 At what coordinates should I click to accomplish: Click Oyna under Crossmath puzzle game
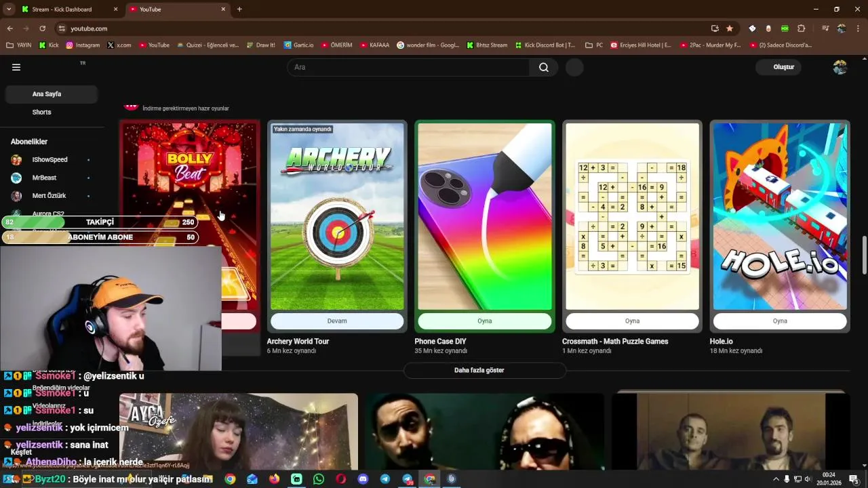(x=632, y=321)
